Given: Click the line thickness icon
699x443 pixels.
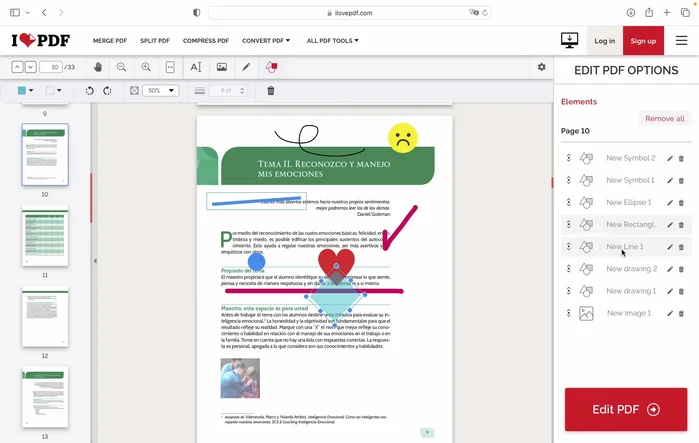Looking at the screenshot, I should click(x=200, y=91).
